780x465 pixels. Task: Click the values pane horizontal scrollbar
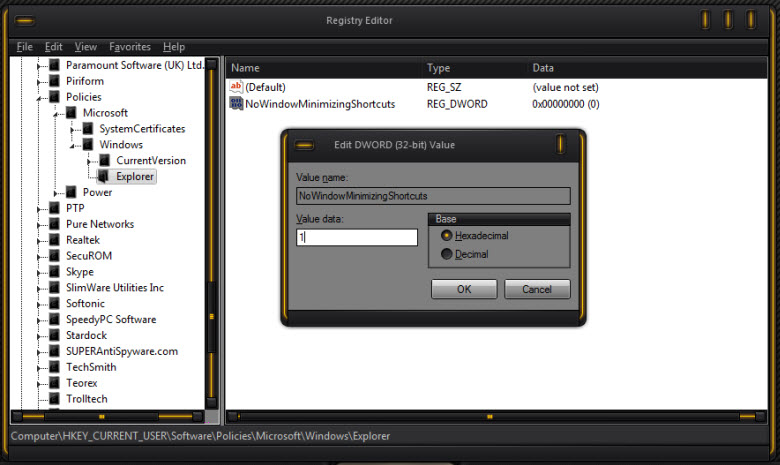(x=496, y=416)
